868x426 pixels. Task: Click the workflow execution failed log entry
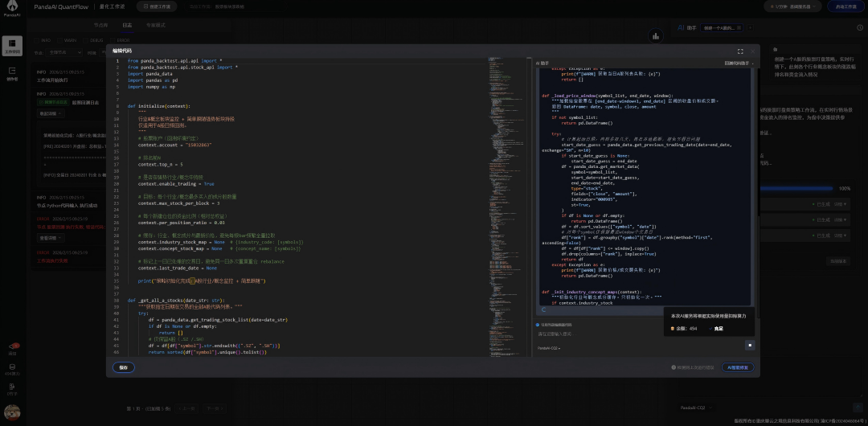coord(52,260)
